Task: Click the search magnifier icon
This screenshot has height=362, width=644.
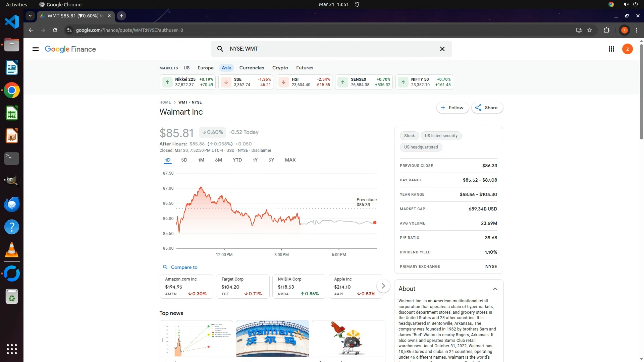Action: [x=220, y=49]
